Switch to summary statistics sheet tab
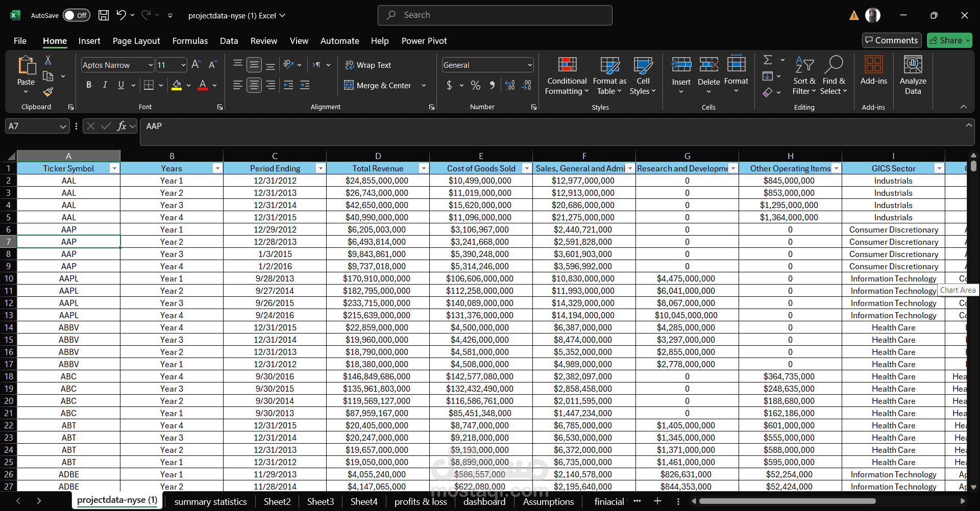 tap(210, 502)
